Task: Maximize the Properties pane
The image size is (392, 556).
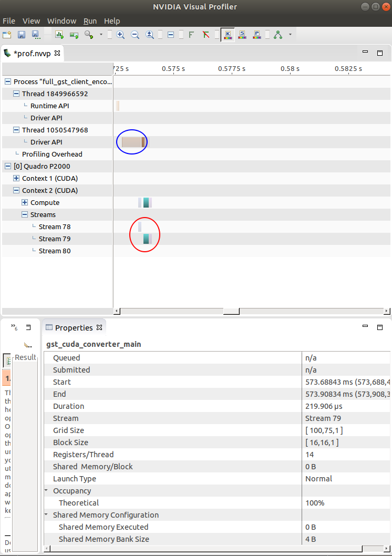Action: point(380,327)
